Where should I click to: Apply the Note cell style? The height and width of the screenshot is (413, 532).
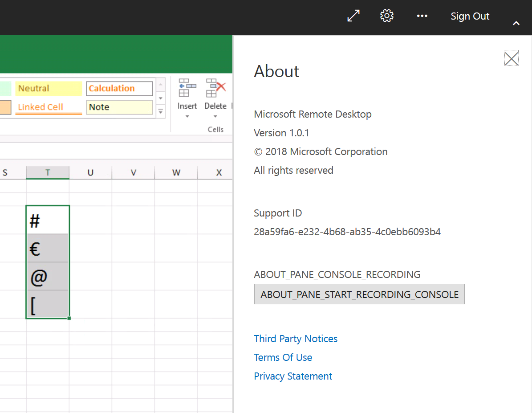[x=119, y=107]
